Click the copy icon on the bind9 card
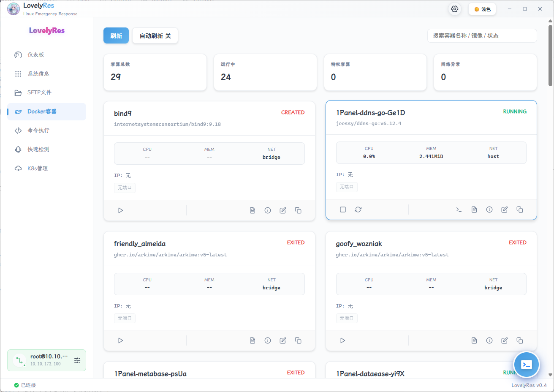This screenshot has width=554, height=392. tap(298, 210)
